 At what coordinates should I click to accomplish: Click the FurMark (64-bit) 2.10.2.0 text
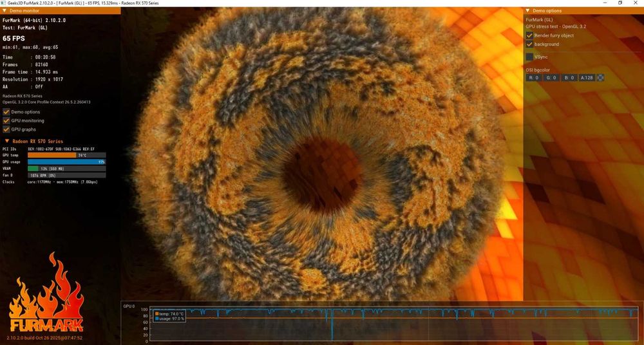coord(34,20)
